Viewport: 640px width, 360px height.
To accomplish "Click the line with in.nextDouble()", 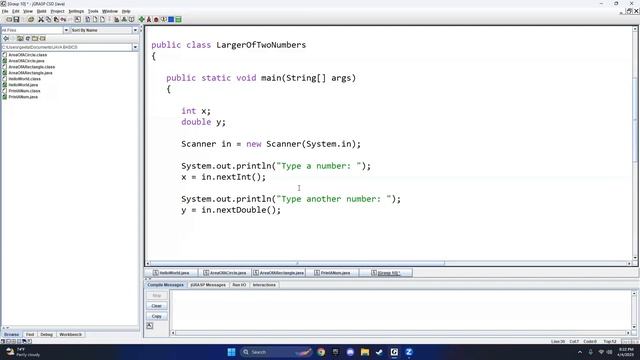I will (x=231, y=210).
